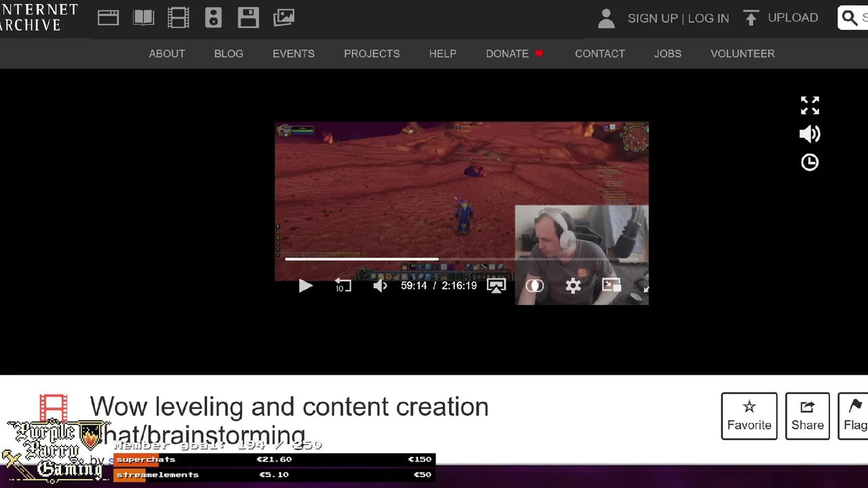
Task: Click the AirPlay cast icon
Action: [496, 286]
